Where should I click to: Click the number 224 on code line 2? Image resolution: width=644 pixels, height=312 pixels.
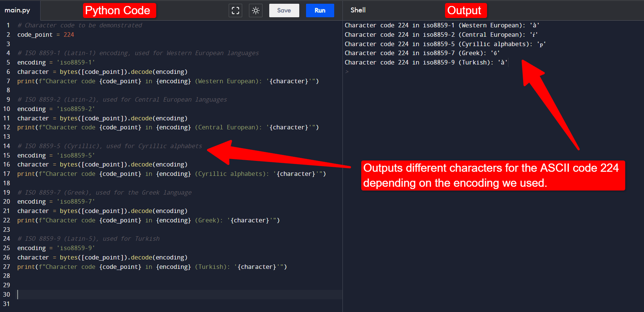pyautogui.click(x=69, y=34)
